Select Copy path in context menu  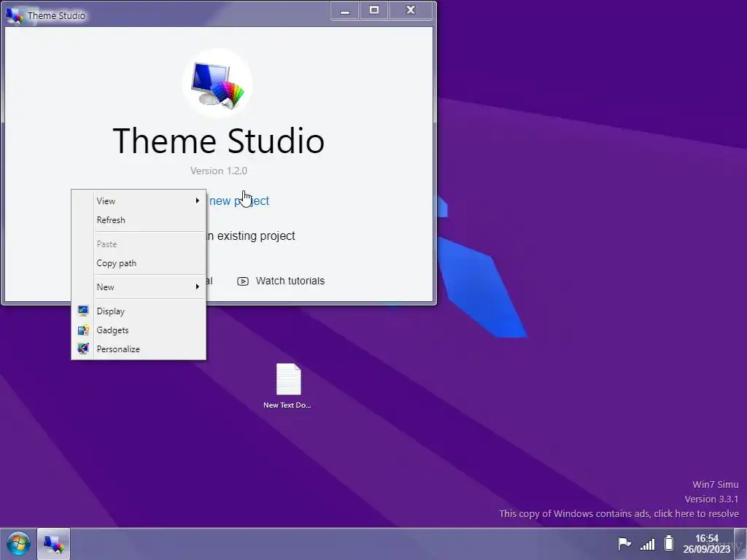pos(139,262)
